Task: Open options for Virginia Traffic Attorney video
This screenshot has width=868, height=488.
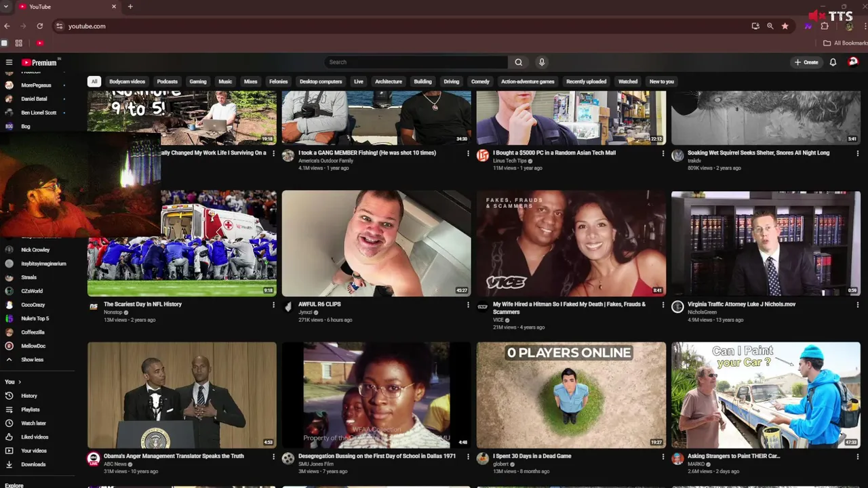Action: (858, 305)
